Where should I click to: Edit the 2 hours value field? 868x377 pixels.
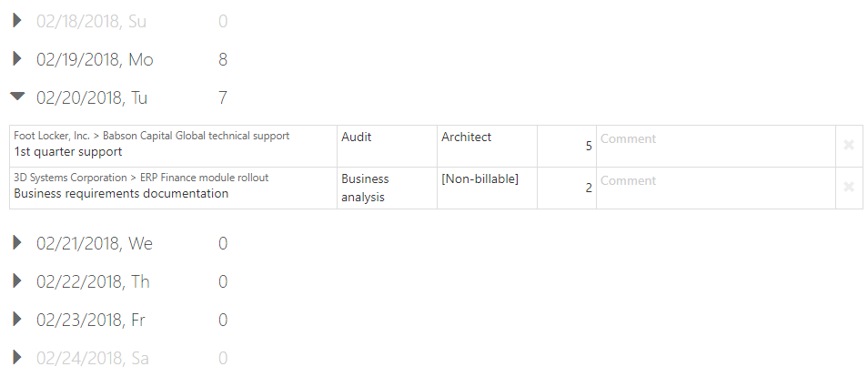tap(567, 188)
